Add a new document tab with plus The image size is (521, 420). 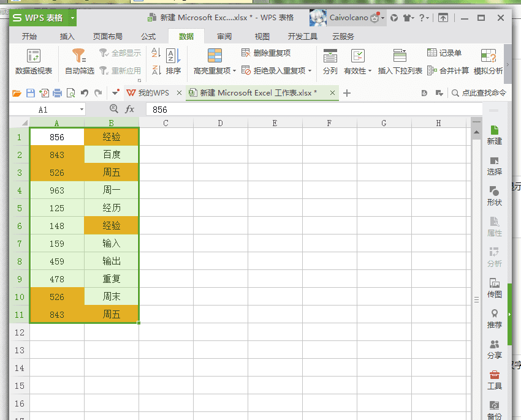(x=347, y=93)
